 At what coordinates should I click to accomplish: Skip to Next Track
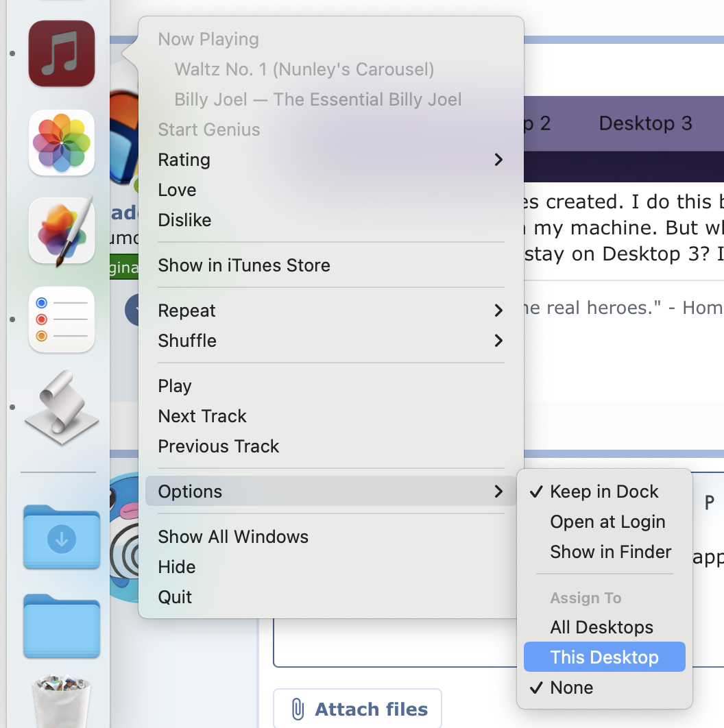pos(330,416)
